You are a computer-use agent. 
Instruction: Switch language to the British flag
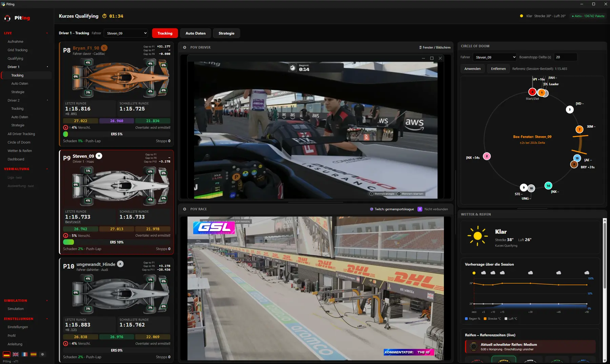pos(16,354)
